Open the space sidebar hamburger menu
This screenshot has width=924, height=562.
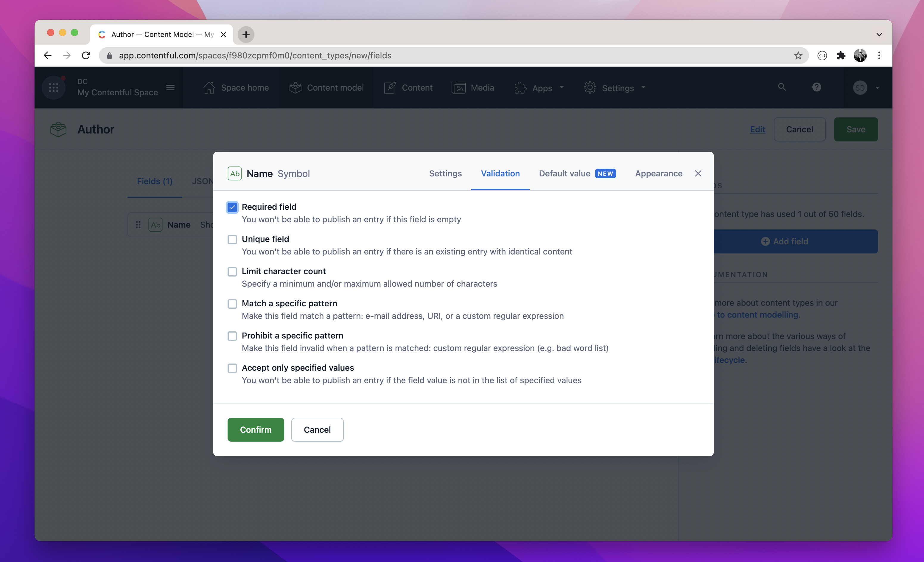tap(170, 87)
